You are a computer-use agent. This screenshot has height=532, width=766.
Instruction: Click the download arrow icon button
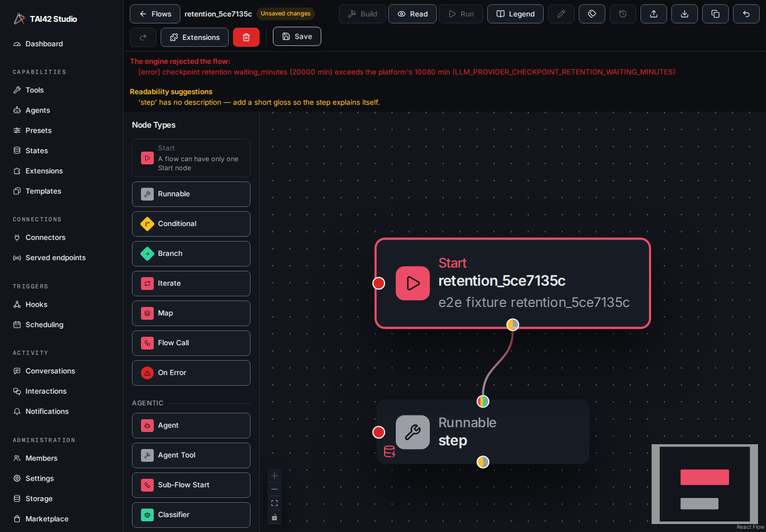685,14
